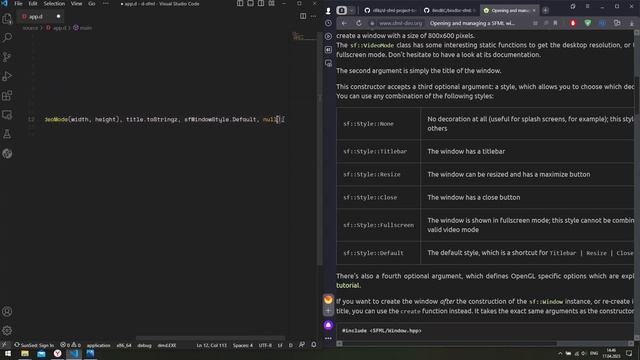The height and width of the screenshot is (360, 640).
Task: Open the Run and Debug view
Action: (x=7, y=76)
